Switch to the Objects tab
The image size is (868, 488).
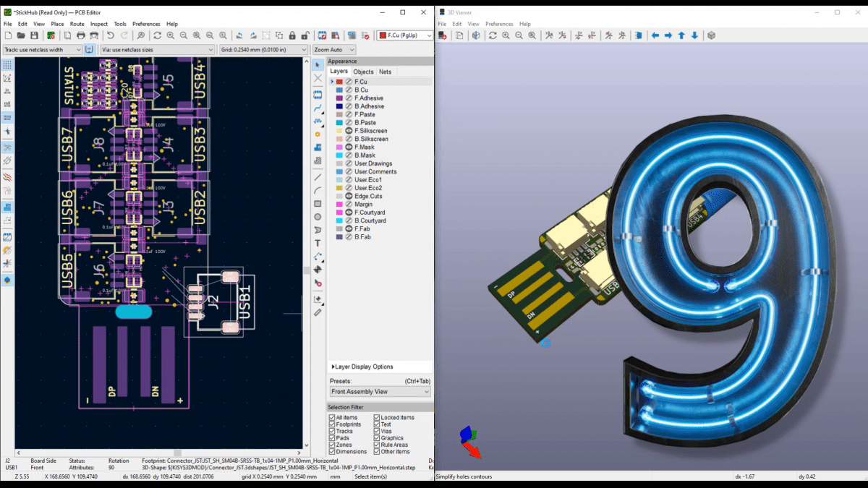(x=363, y=72)
